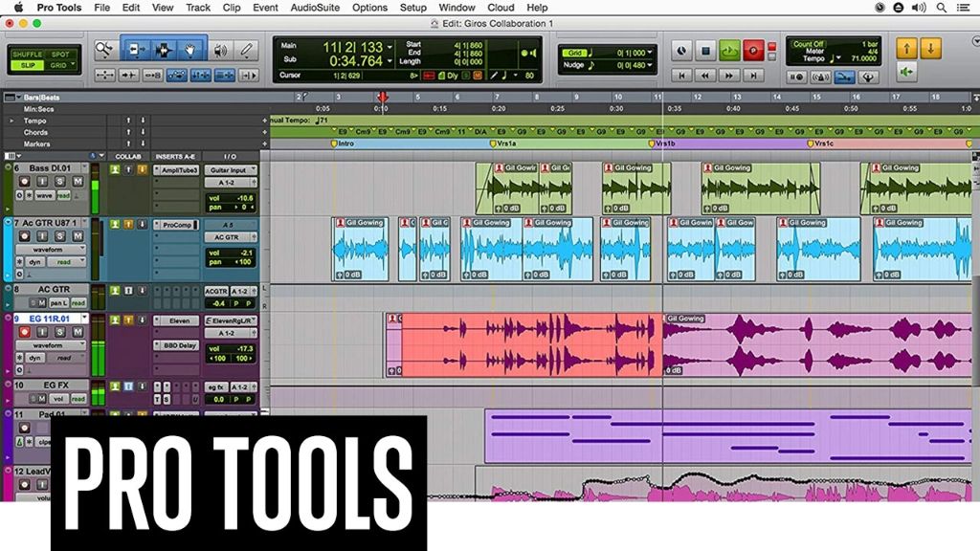Open the Grid value dropdown
The image size is (980, 551).
tap(650, 53)
